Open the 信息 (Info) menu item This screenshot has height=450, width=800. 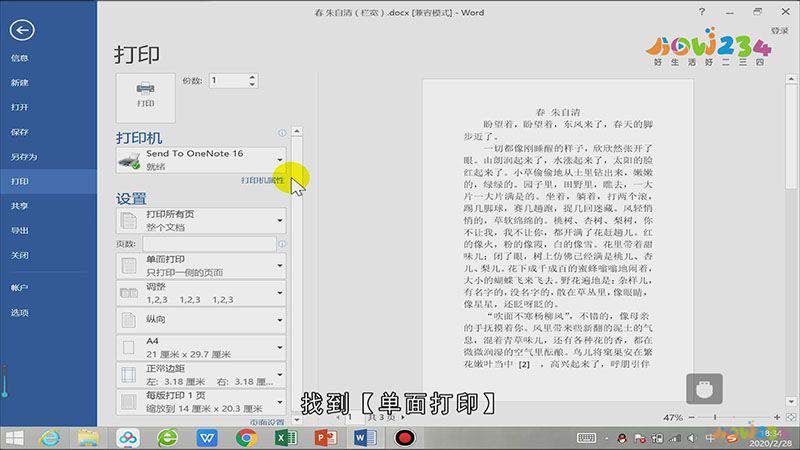coord(19,58)
